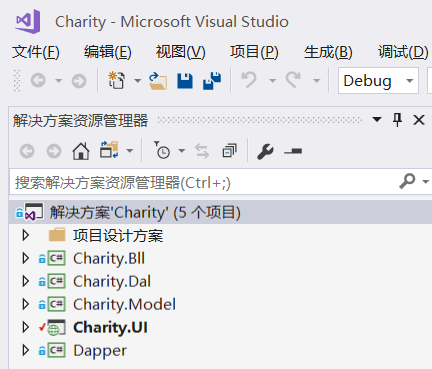Open the 项目(P) menu
The image size is (432, 369).
click(254, 52)
